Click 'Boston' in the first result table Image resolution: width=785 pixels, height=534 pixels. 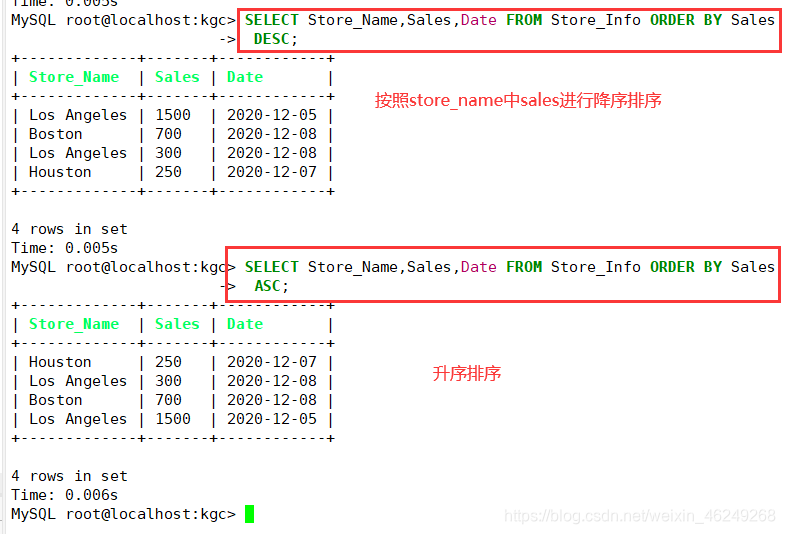pyautogui.click(x=56, y=134)
